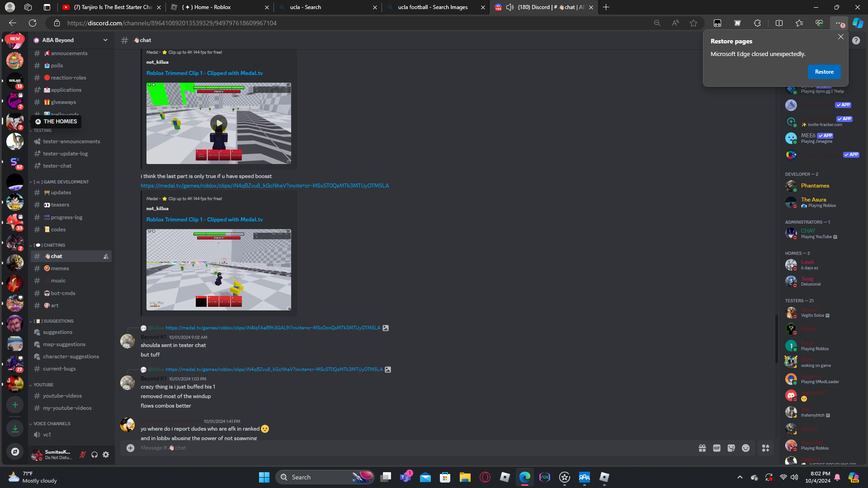Switch to ucla football Search Images tab
The width and height of the screenshot is (868, 488).
coord(435,7)
